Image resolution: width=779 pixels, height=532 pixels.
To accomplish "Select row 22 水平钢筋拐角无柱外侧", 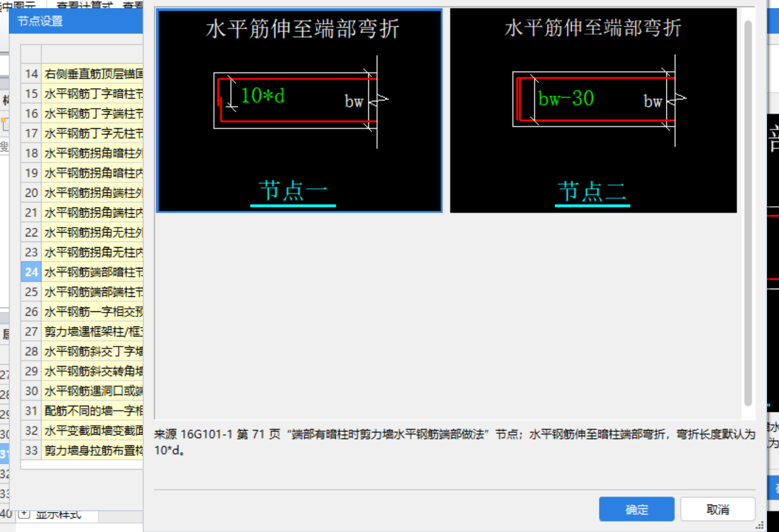I will point(93,232).
